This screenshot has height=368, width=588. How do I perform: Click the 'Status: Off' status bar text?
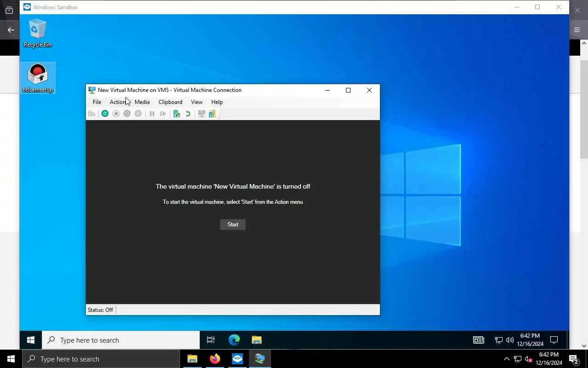click(x=100, y=310)
